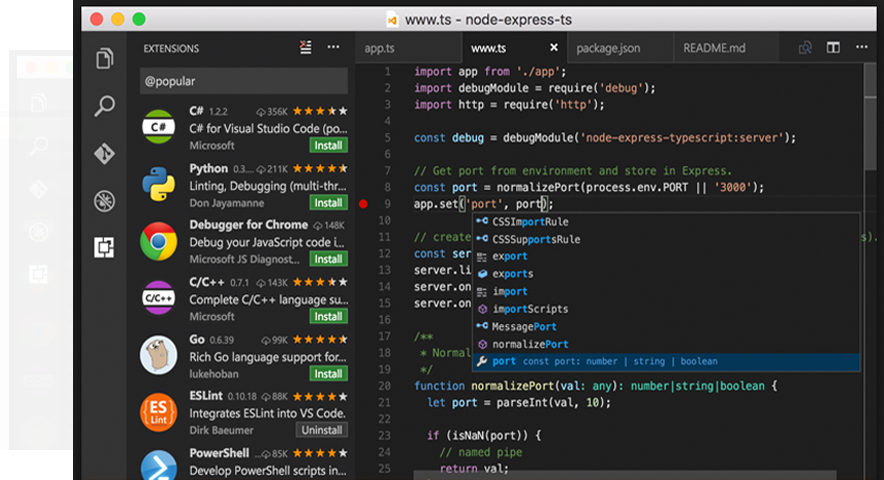884x480 pixels.
Task: Click line number 5 in gutter
Action: click(387, 138)
